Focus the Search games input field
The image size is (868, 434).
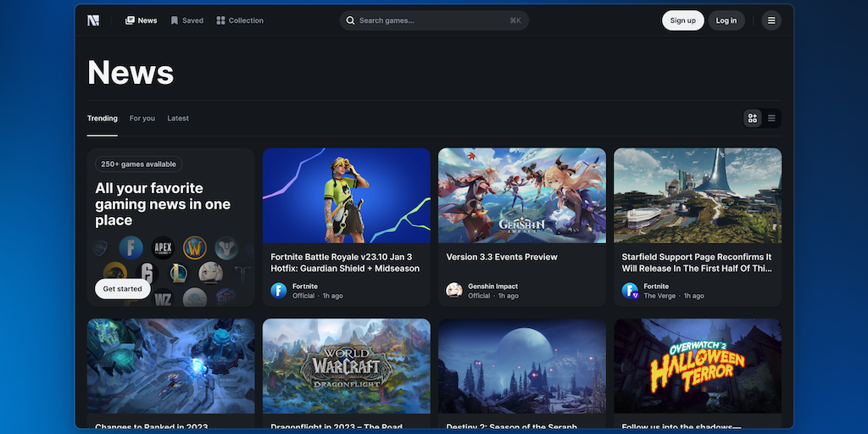(432, 20)
